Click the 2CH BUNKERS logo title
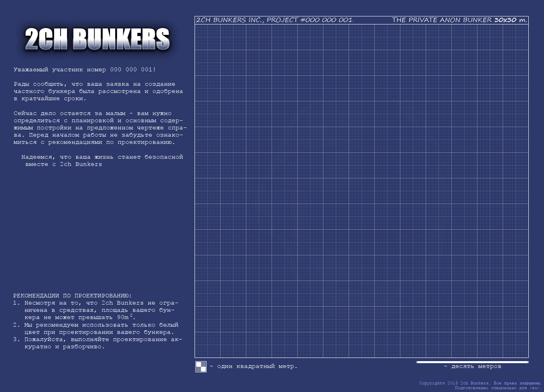This screenshot has height=392, width=544. (97, 39)
